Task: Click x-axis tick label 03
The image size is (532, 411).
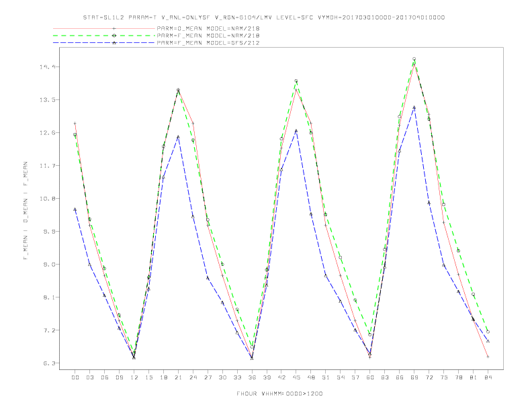Action: pos(89,377)
